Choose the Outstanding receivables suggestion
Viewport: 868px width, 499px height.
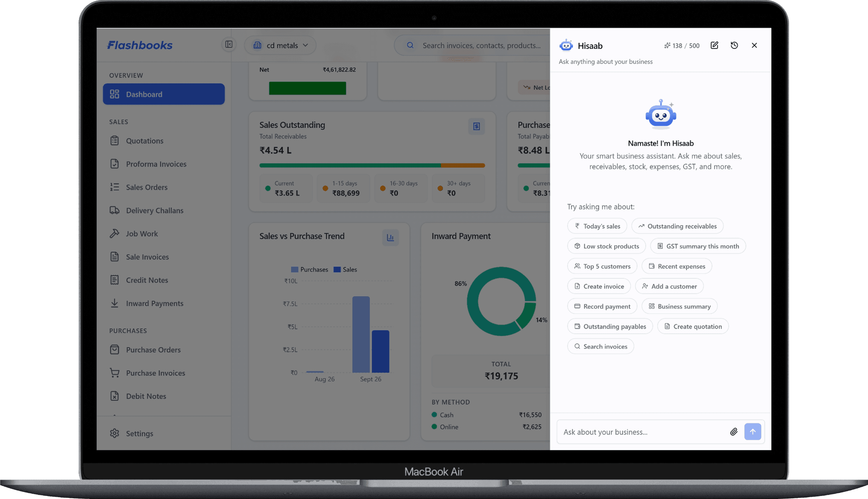click(x=677, y=226)
